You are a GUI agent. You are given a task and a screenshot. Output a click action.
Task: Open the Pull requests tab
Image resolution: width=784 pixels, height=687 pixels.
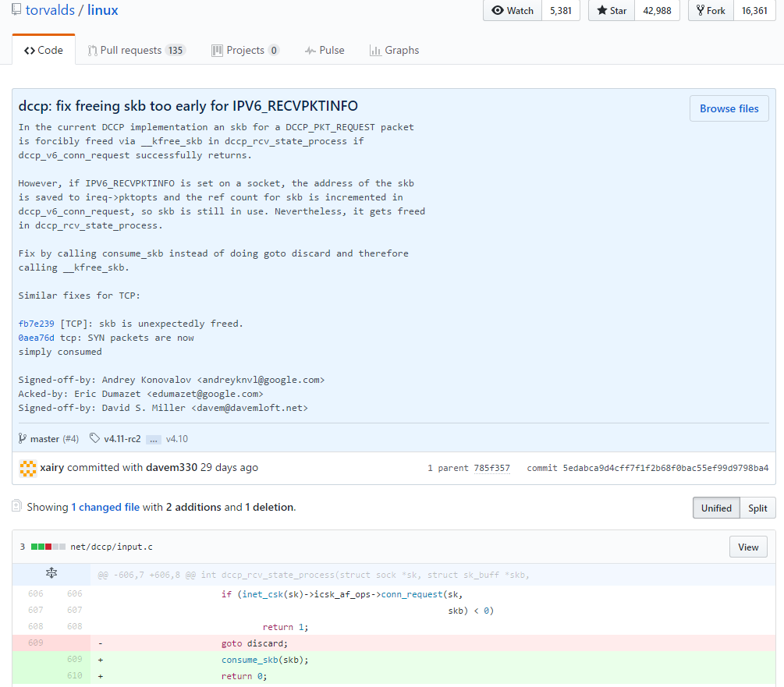point(137,50)
